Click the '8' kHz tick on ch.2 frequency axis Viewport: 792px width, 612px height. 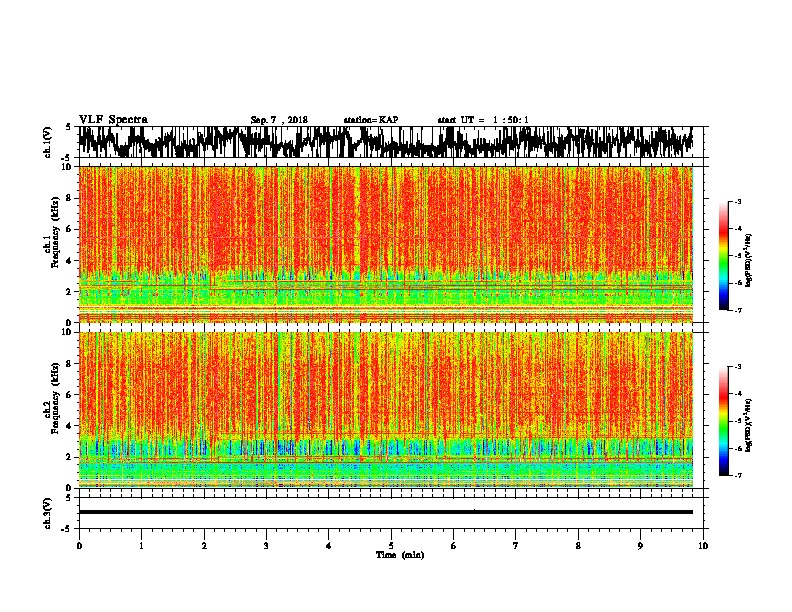[x=70, y=363]
